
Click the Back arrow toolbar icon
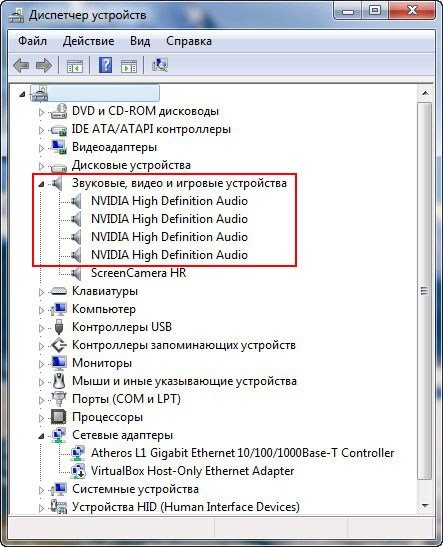pos(21,65)
